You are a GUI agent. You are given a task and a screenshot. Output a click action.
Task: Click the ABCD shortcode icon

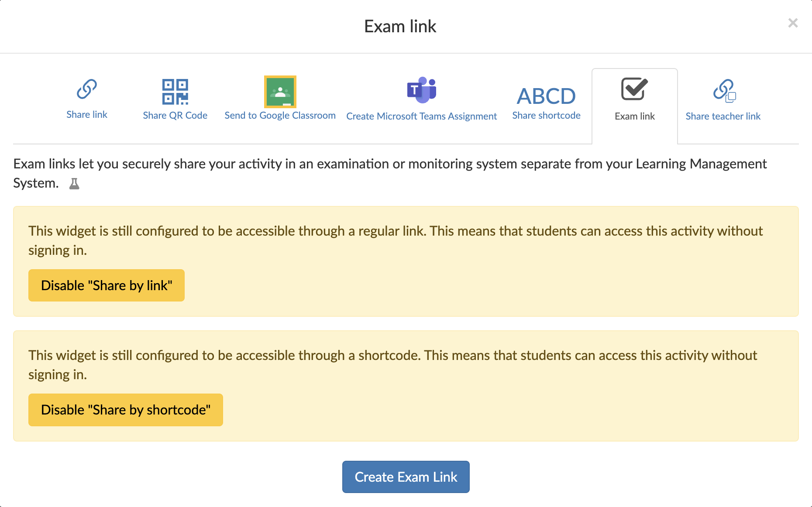tap(546, 96)
